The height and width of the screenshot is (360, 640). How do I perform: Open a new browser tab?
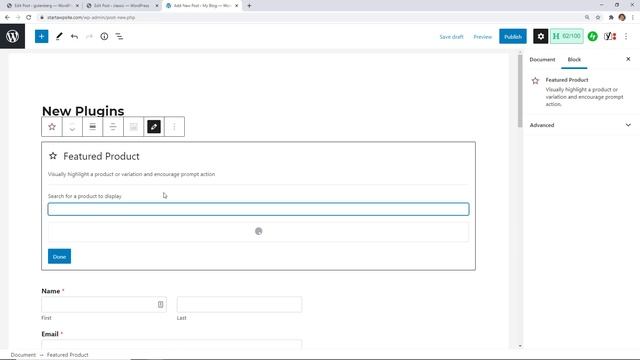pos(249,6)
